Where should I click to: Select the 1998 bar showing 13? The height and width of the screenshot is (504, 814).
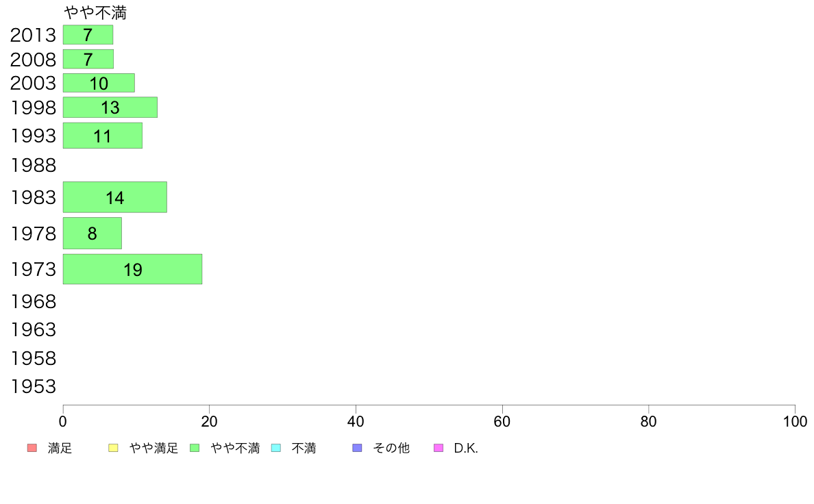tap(110, 108)
